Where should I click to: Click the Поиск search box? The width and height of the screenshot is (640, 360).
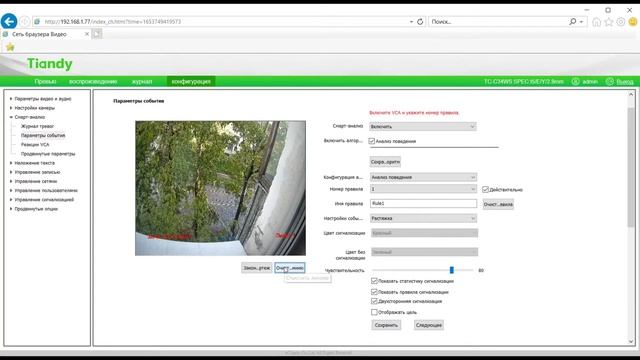(498, 22)
